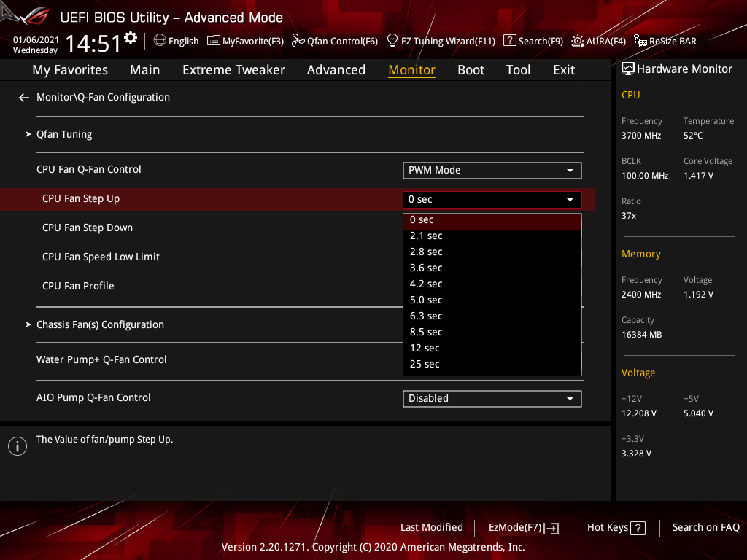Select the Monitor tab
The height and width of the screenshot is (560, 747).
[411, 70]
